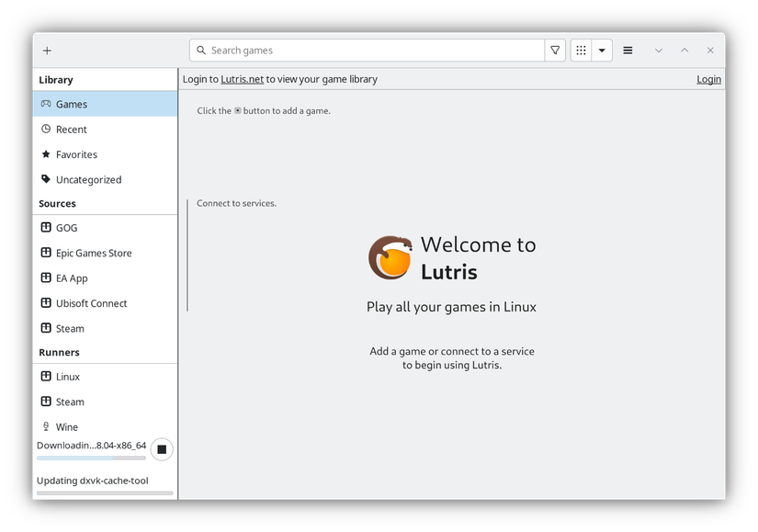Click the icon beside Epic Games Store
The width and height of the screenshot is (758, 532).
click(x=46, y=253)
